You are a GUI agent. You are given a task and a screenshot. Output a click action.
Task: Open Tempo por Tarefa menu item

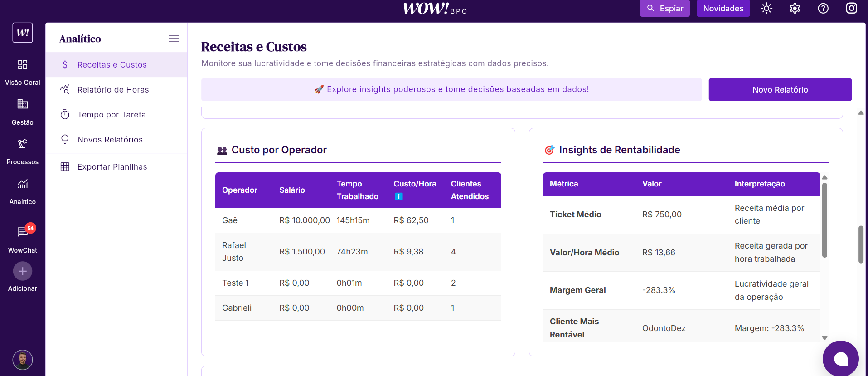click(x=112, y=115)
